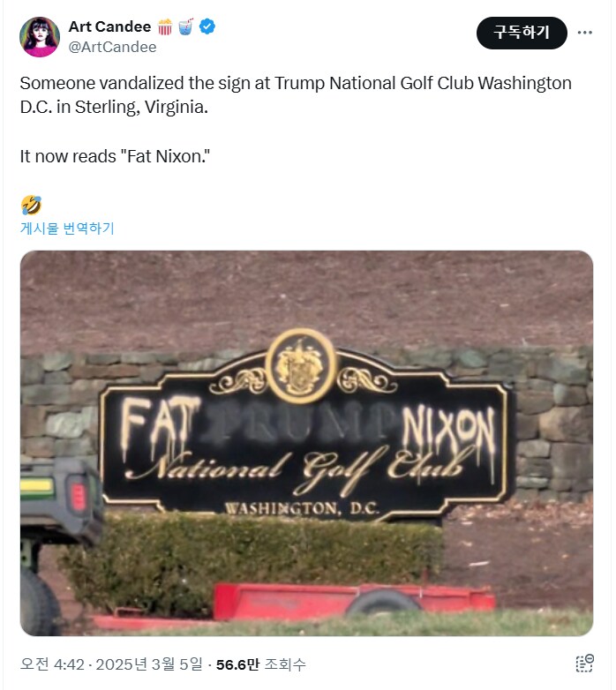Click the popcorn emoji beside the name

click(x=165, y=26)
